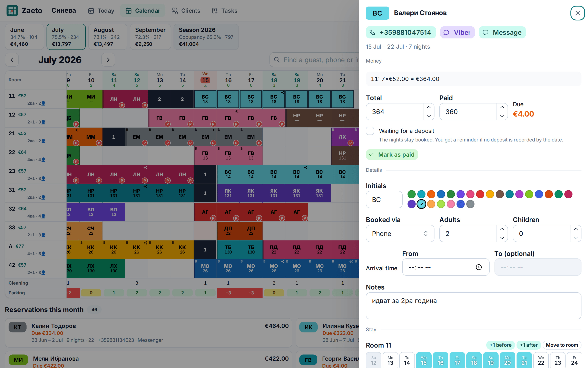Open the Калин Тодоров reservation card

[x=148, y=333]
